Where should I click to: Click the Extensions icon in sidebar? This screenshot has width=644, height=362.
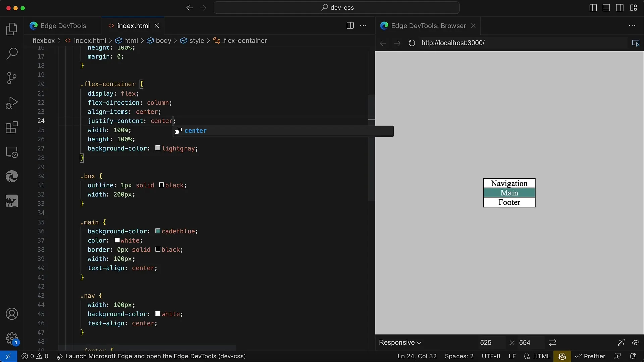click(x=12, y=127)
